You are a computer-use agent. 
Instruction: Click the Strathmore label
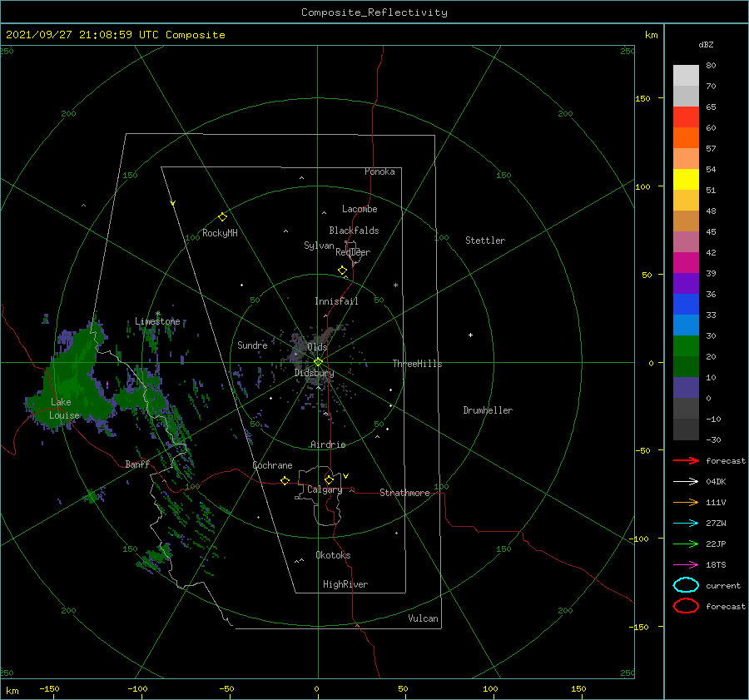pos(404,493)
